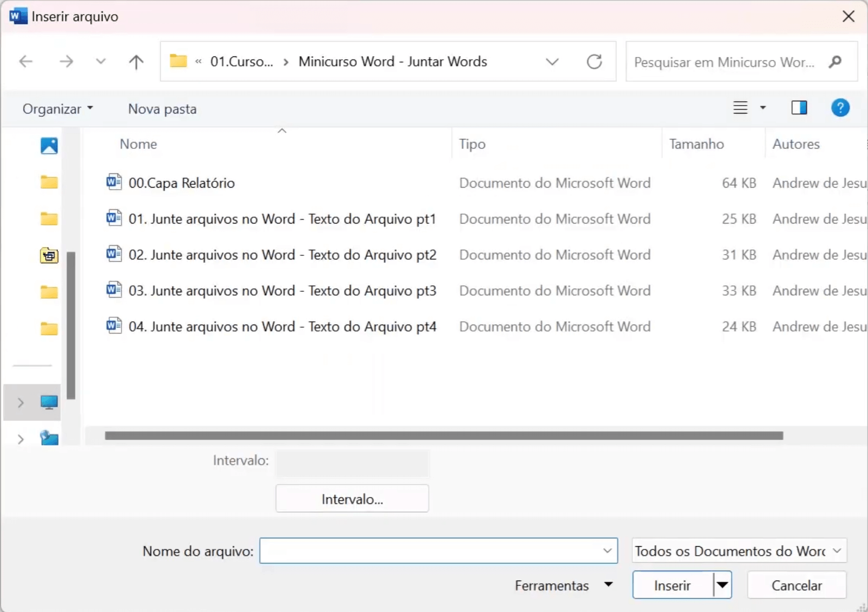
Task: Click the search magnifier icon
Action: click(x=835, y=62)
